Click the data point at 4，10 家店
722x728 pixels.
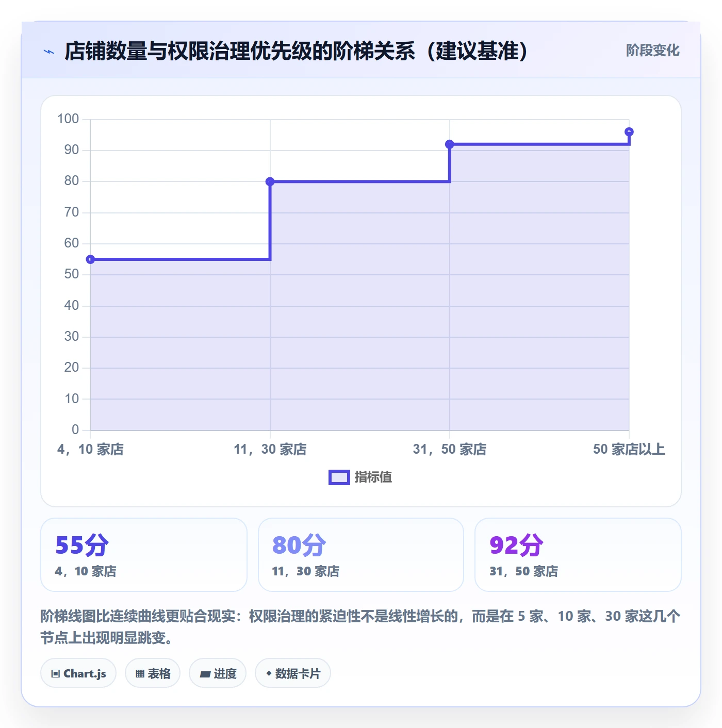click(90, 259)
